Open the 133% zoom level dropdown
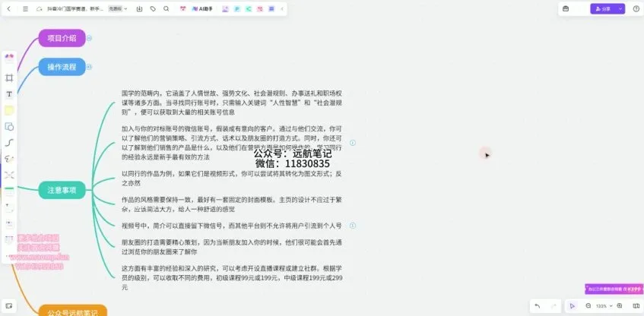Screen dimensions: 644x316 [x=604, y=305]
